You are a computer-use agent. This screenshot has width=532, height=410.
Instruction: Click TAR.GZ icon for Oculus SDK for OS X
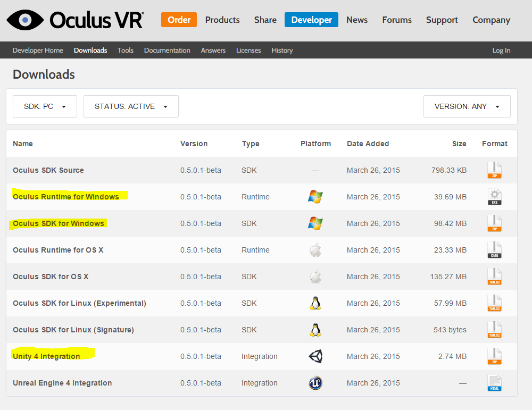[494, 277]
